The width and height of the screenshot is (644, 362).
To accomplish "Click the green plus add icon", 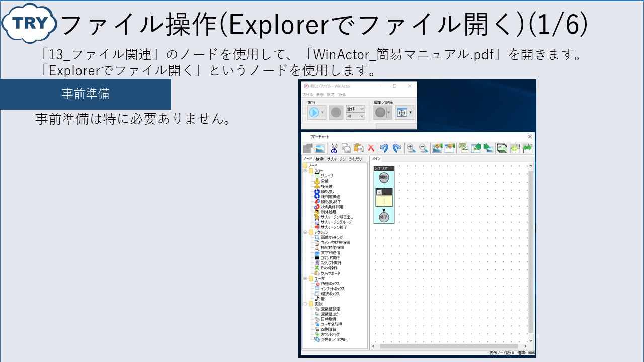I will point(514,148).
